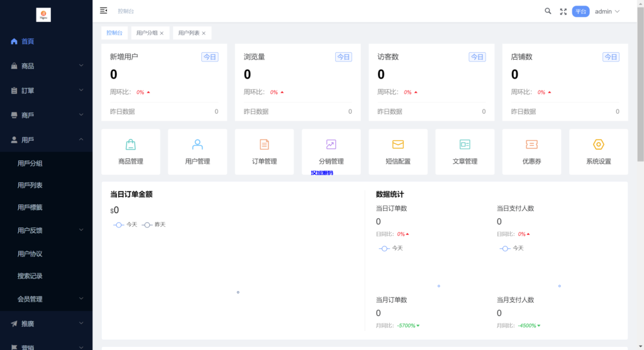Collapse the 用戶 sidebar menu

[81, 139]
